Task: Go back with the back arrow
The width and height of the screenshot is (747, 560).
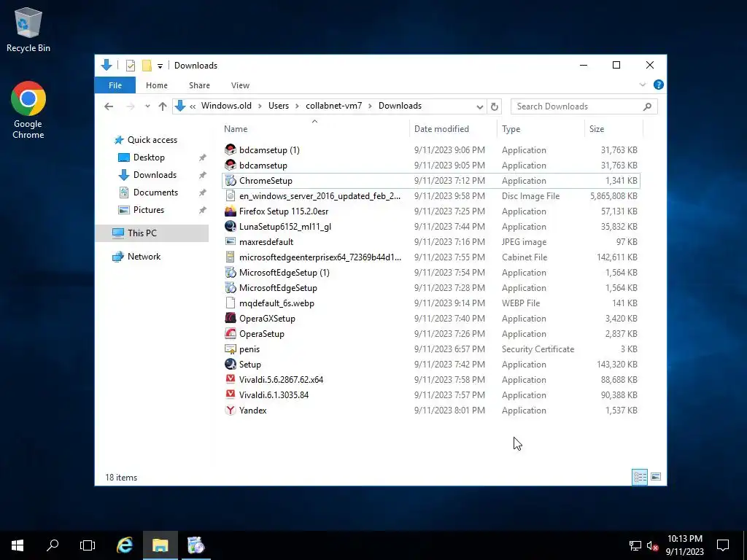Action: coord(109,106)
